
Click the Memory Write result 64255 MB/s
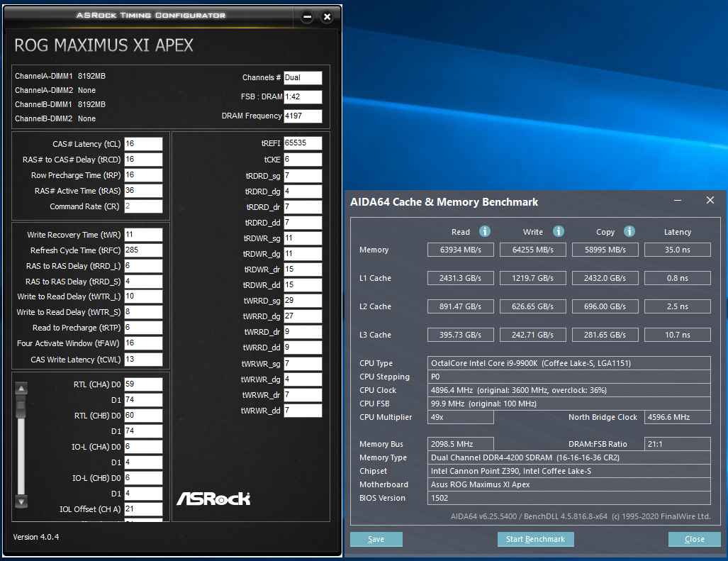[533, 250]
